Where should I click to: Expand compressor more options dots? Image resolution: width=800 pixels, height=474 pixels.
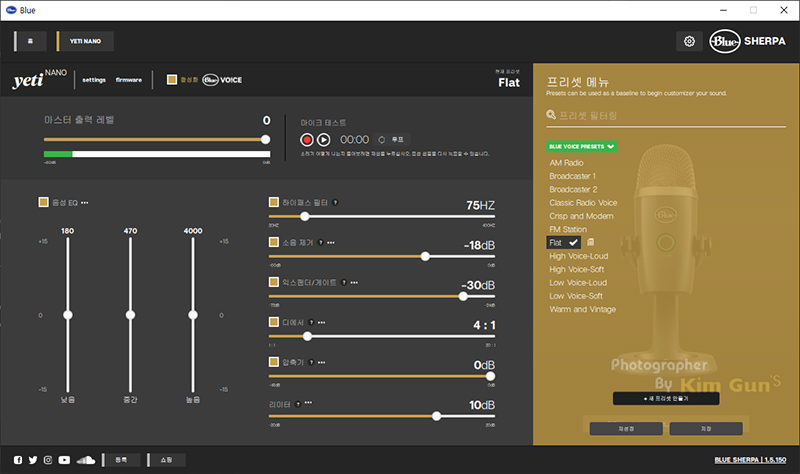[321, 362]
